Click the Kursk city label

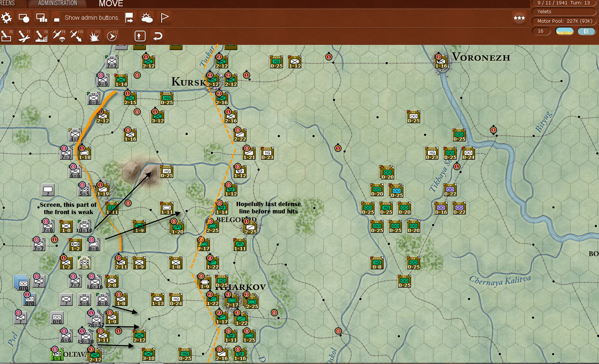[188, 81]
